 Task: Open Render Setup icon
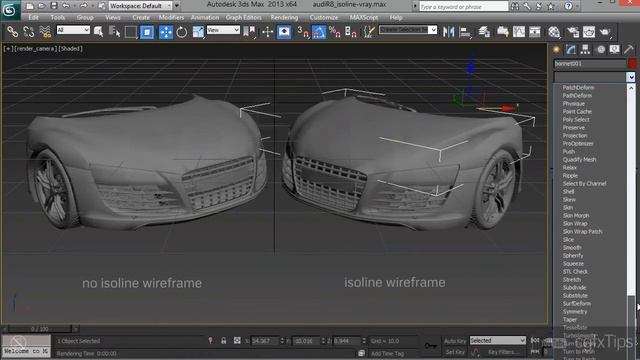[573, 31]
